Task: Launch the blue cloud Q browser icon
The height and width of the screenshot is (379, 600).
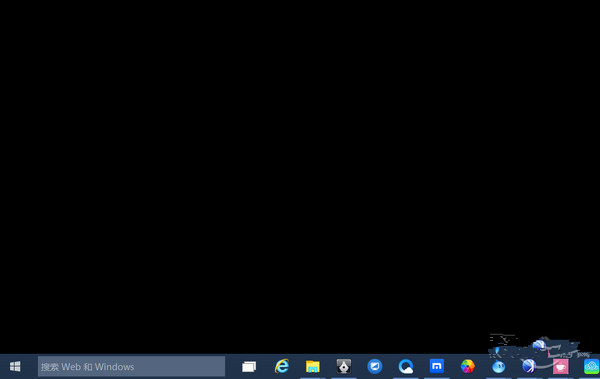Action: 406,366
